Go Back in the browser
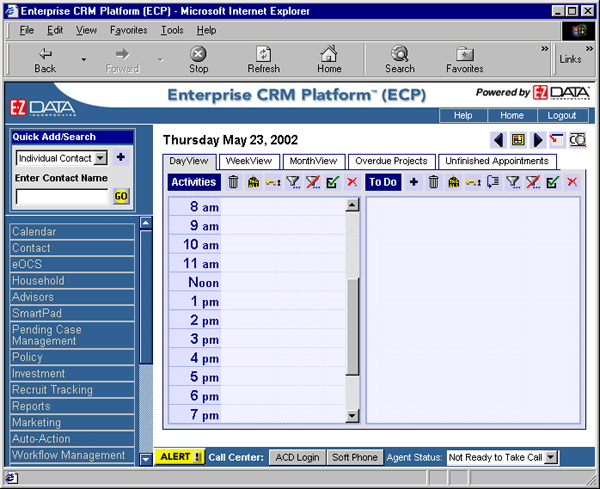Image resolution: width=600 pixels, height=489 pixels. coord(45,60)
